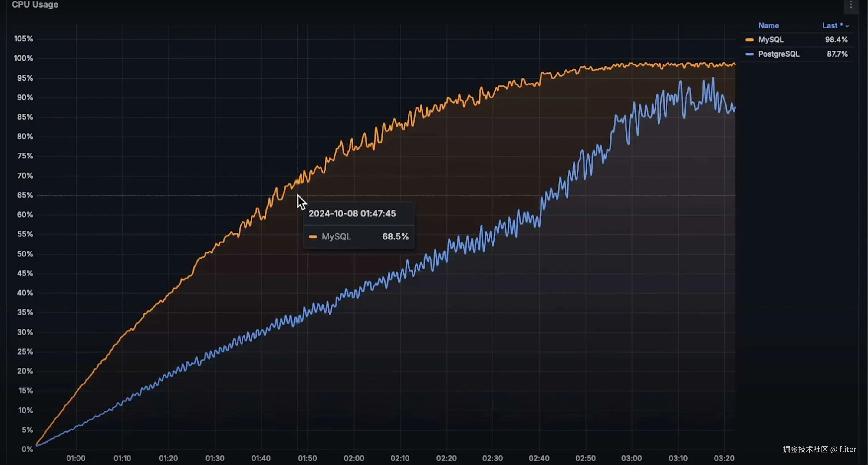
Task: Open PostgreSQL blue legend color swatch
Action: pos(749,54)
